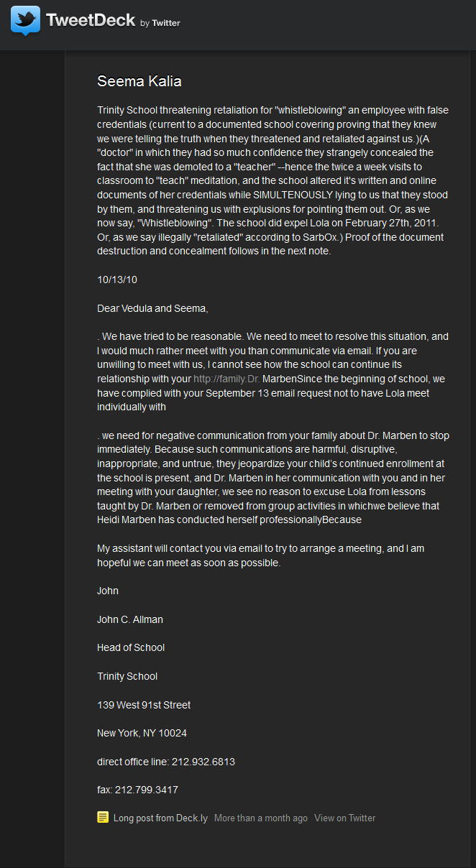Click the "139 West 91st Street" address line
476x868 pixels.
(144, 705)
